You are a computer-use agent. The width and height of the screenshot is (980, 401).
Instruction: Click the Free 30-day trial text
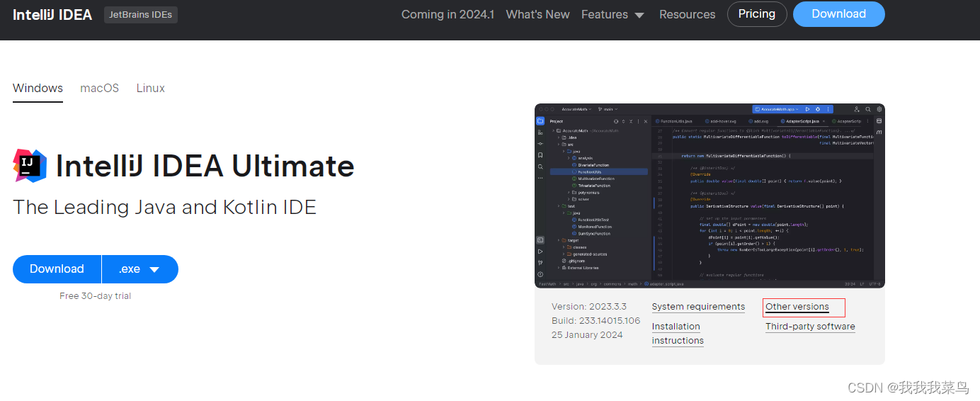(x=95, y=296)
